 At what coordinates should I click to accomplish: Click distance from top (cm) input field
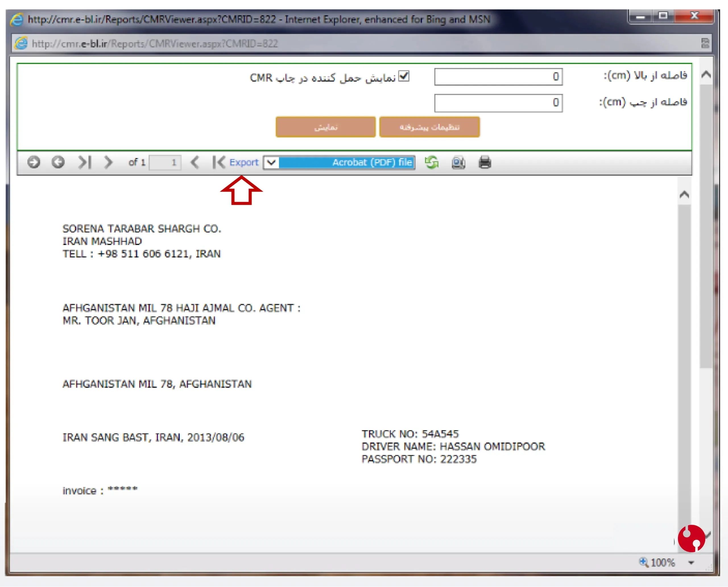(x=498, y=77)
